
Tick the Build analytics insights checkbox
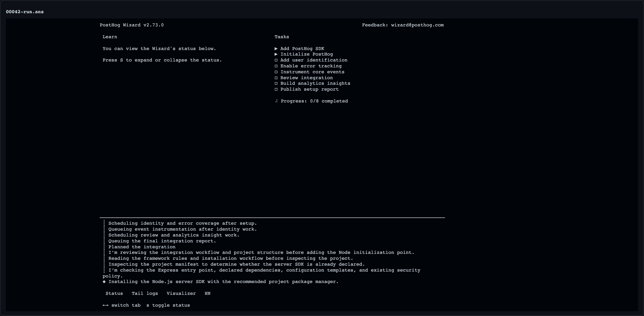pyautogui.click(x=276, y=83)
